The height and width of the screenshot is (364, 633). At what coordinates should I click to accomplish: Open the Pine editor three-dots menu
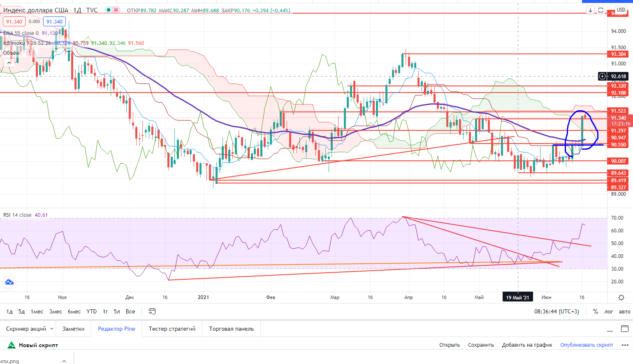point(624,345)
